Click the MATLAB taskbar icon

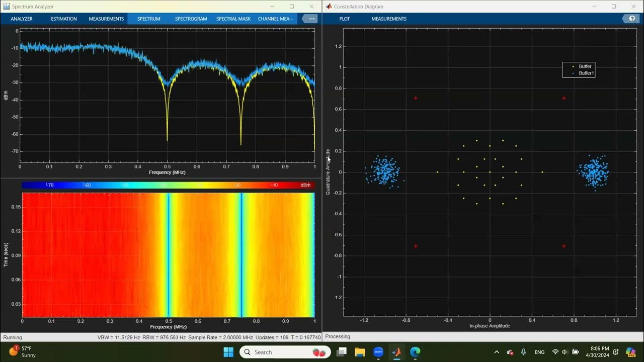tap(396, 352)
